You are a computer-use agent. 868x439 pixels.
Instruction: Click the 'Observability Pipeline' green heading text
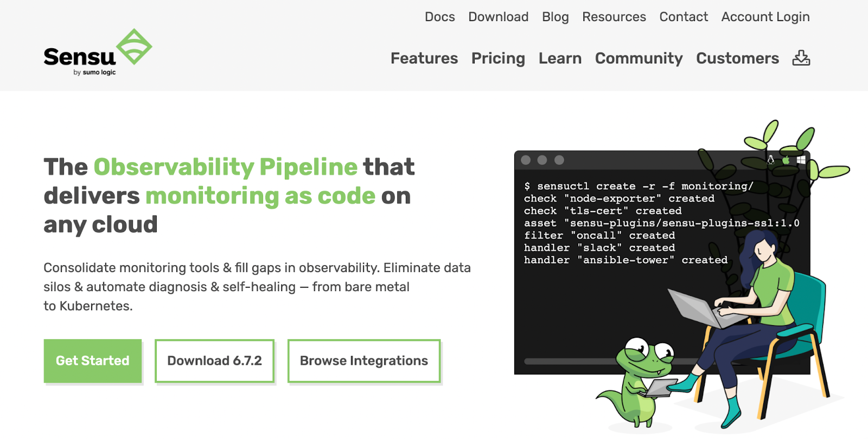226,167
